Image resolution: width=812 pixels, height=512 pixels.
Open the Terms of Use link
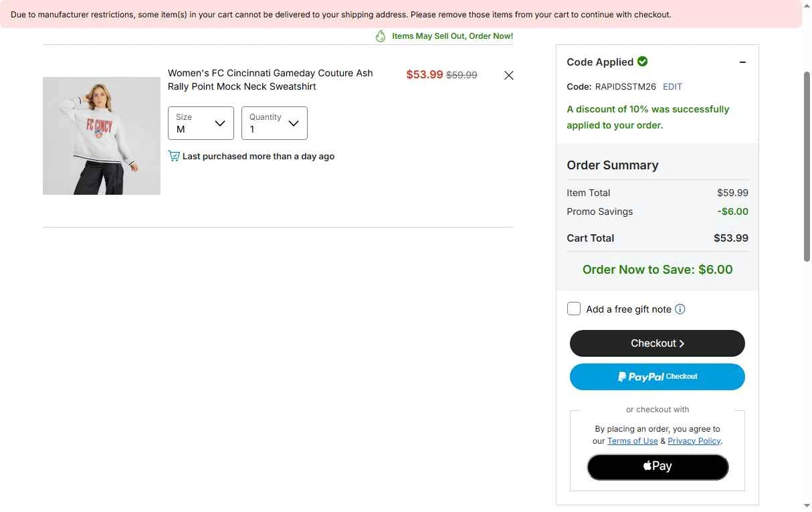pos(633,441)
